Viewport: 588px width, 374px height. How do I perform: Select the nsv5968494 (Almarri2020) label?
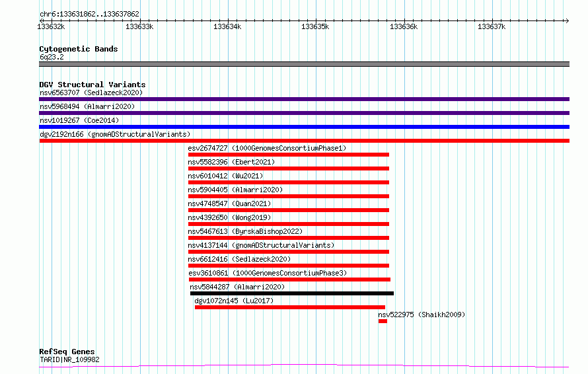click(87, 106)
